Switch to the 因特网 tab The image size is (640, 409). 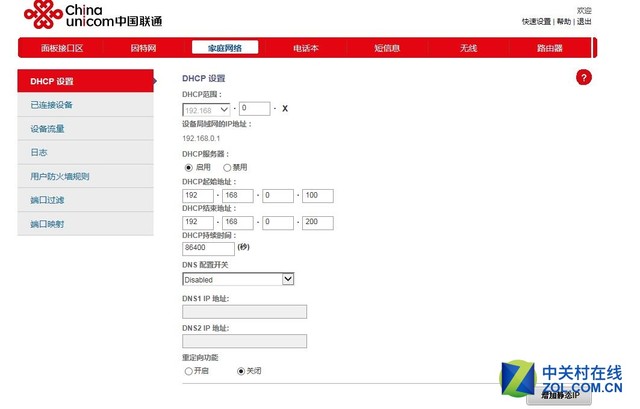click(143, 48)
